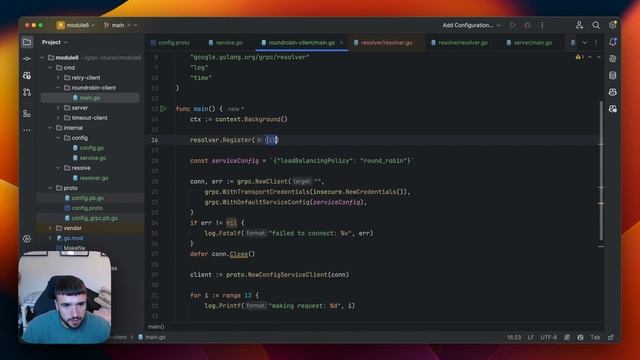This screenshot has width=640, height=360.
Task: Open the Code With Me user icon
Action: click(579, 25)
